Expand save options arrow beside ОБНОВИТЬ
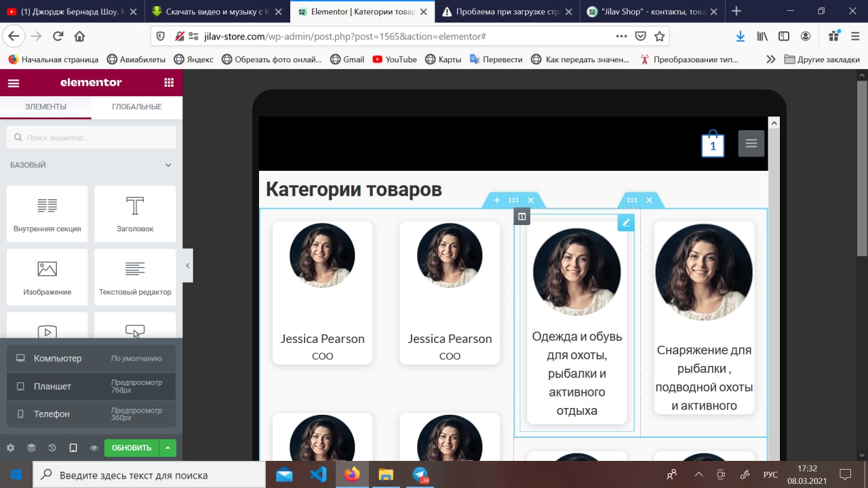Screen dimensions: 868x488 coord(167,448)
